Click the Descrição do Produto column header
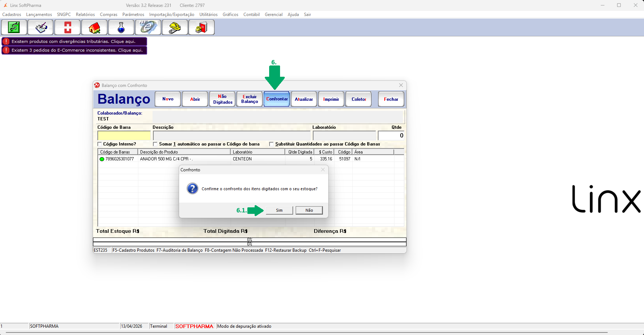Image resolution: width=644 pixels, height=335 pixels. pos(184,152)
